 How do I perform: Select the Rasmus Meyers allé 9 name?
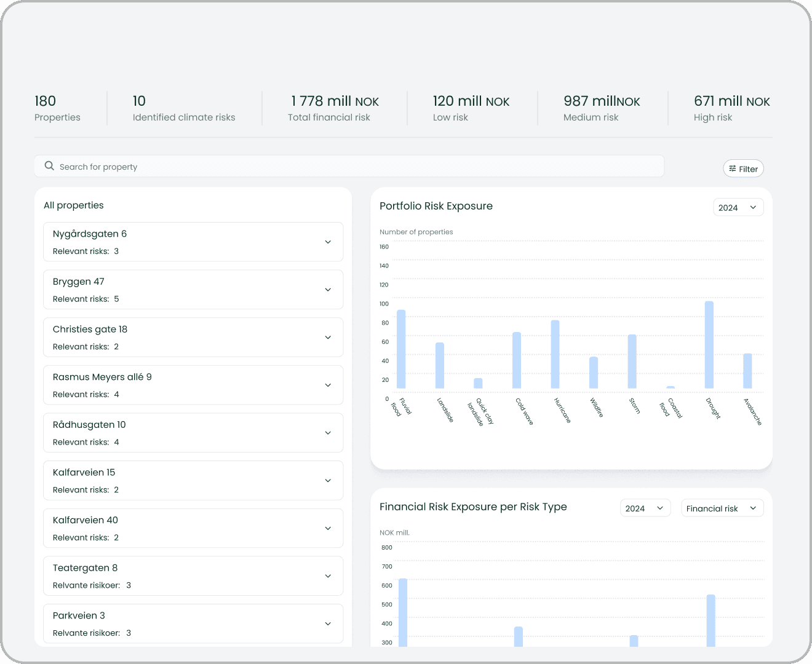pyautogui.click(x=102, y=377)
